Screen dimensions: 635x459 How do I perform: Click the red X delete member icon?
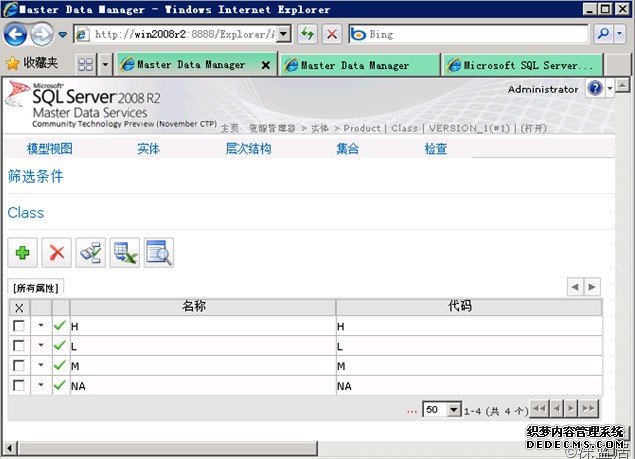57,253
